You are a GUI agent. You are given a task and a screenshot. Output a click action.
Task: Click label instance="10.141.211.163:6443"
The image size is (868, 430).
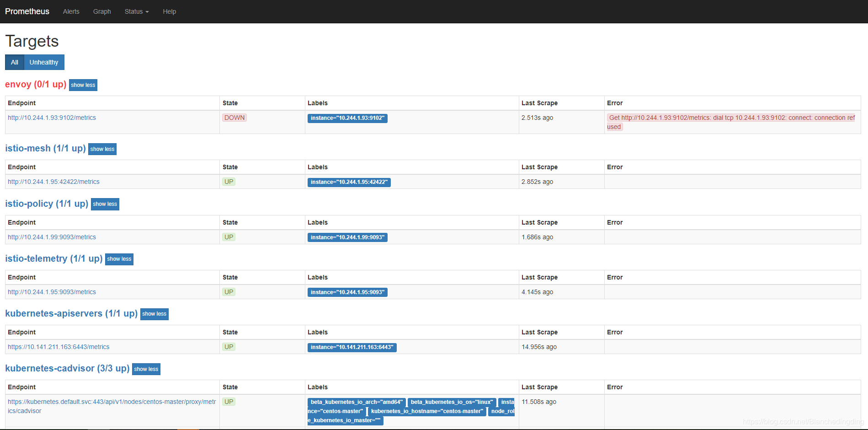(x=352, y=347)
